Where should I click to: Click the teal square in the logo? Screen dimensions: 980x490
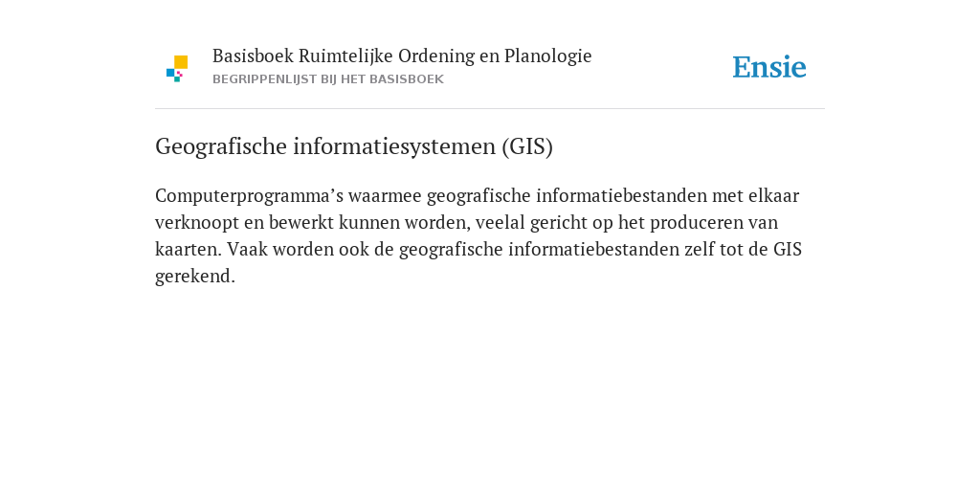point(177,79)
